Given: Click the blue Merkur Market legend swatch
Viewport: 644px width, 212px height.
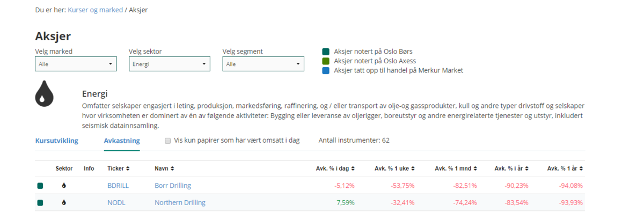Looking at the screenshot, I should point(325,70).
